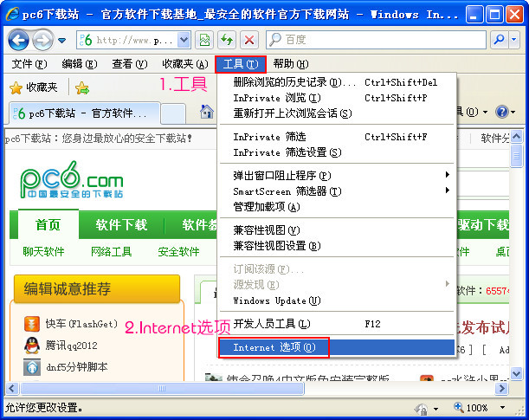Open the zoom level dropdown arrow

coord(503,408)
